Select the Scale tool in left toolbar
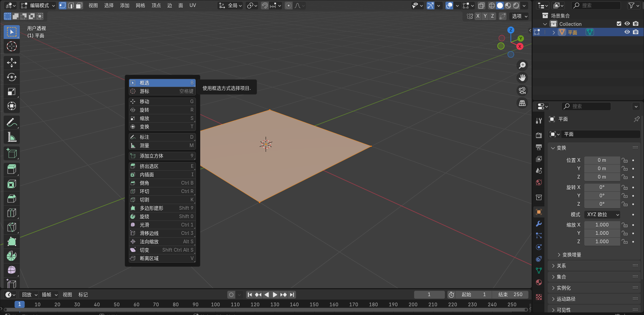The image size is (644, 315). click(x=12, y=91)
